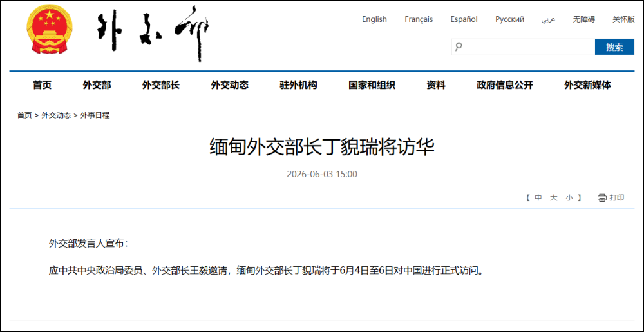Viewport: 644px width, 332px height.
Task: Set font size to 中
Action: (538, 198)
